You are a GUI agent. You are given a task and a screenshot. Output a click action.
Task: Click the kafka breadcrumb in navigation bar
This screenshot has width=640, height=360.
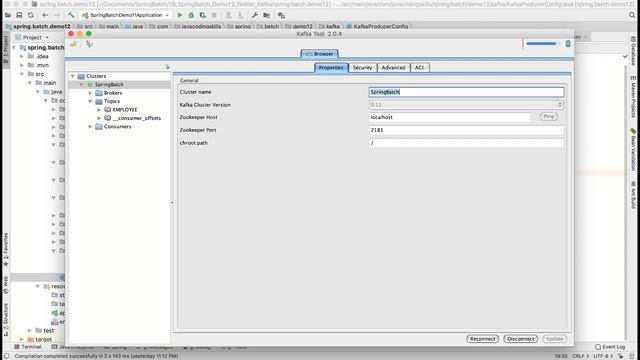pos(329,26)
